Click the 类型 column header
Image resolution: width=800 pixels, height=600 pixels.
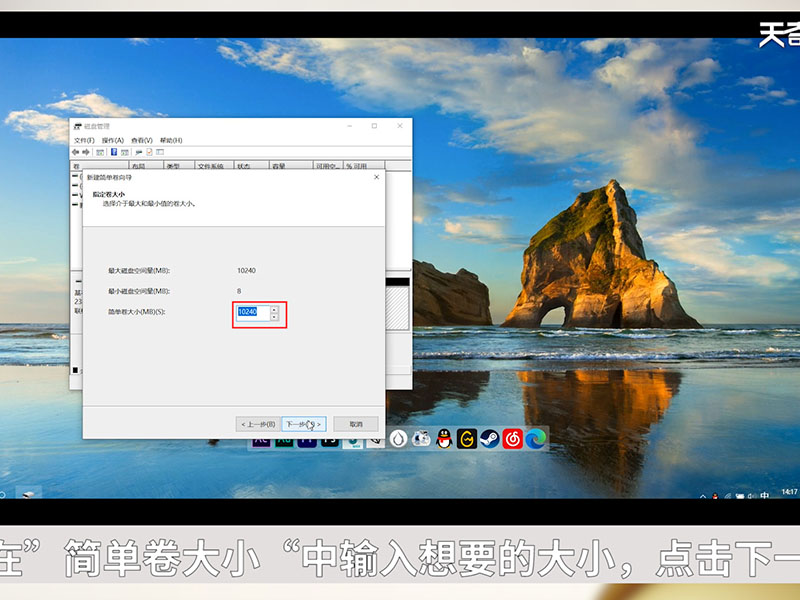(x=179, y=166)
